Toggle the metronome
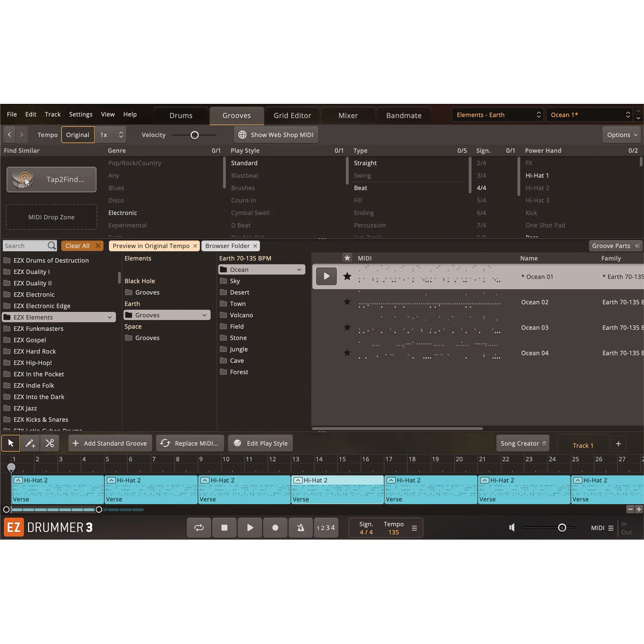 301,528
